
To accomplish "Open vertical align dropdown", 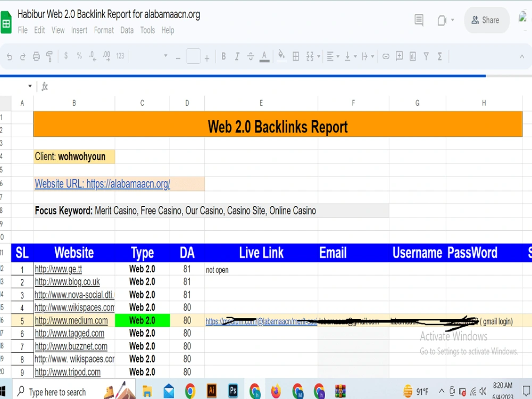I will [x=350, y=56].
